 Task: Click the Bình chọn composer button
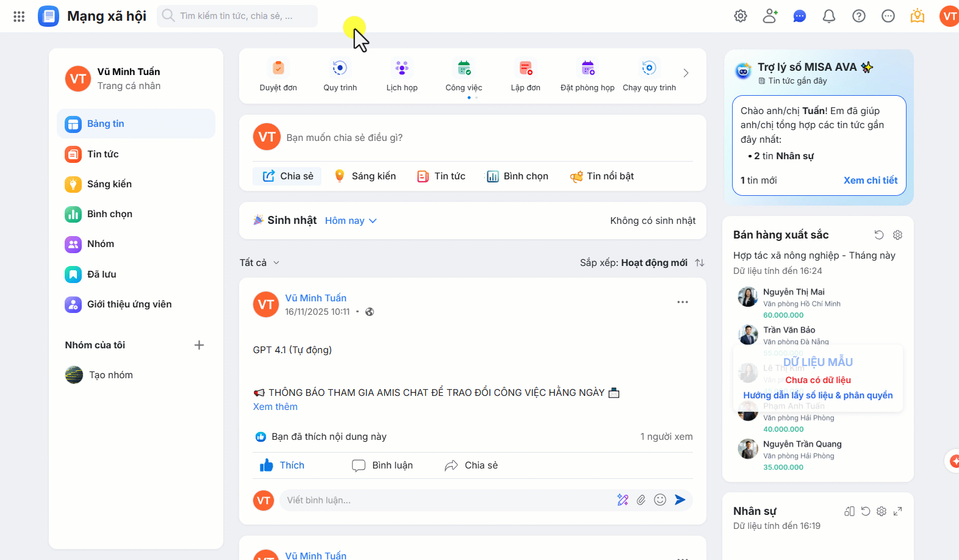[517, 176]
